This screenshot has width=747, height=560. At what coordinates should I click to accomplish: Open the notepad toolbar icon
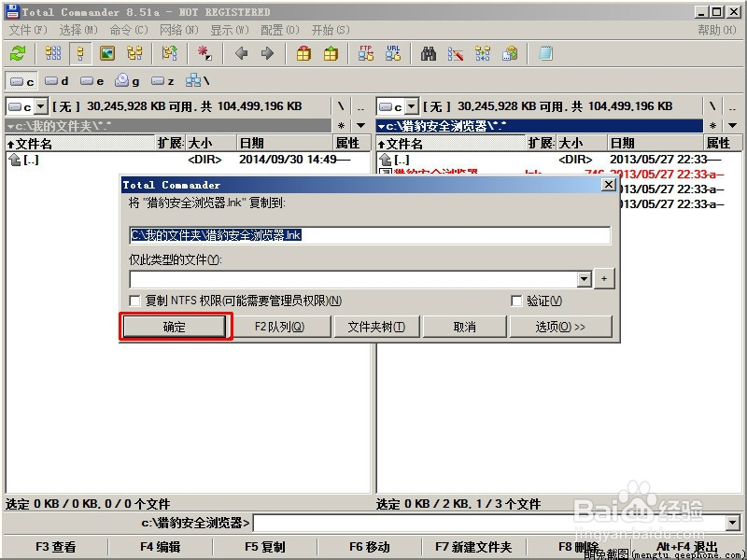tap(545, 53)
